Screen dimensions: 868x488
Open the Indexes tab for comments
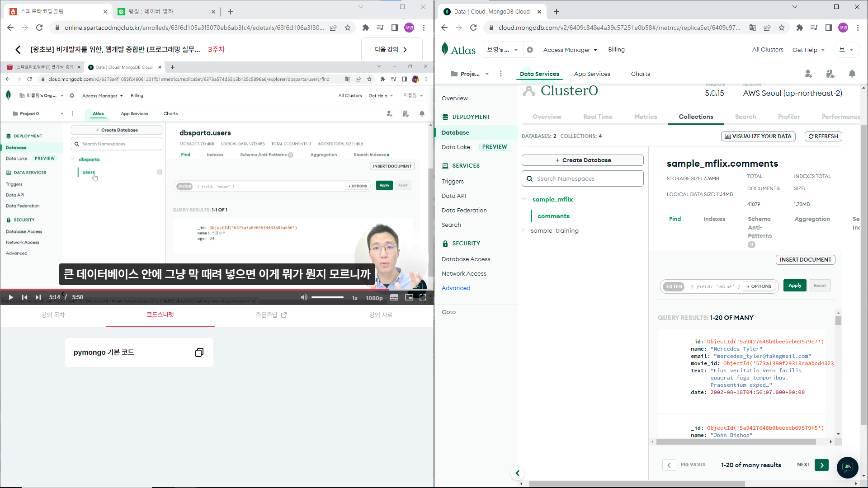(x=714, y=219)
